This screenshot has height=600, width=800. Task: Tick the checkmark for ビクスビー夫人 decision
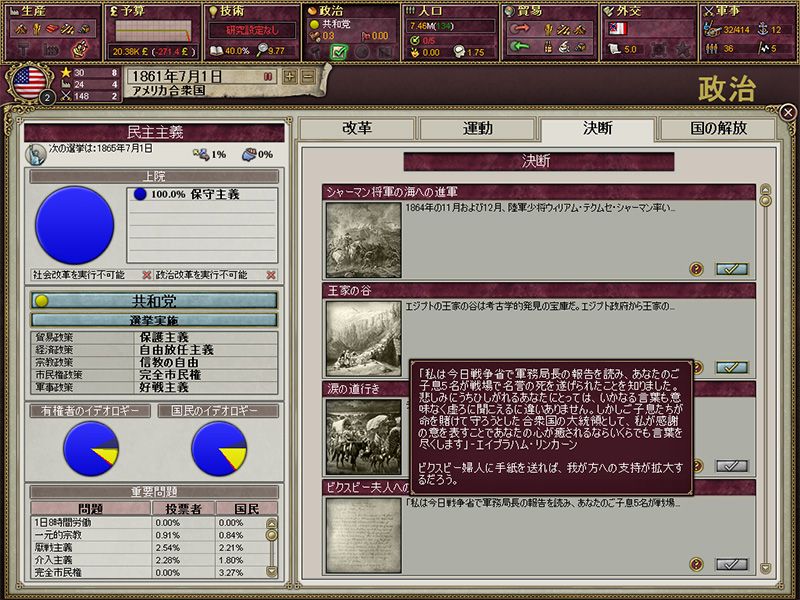[732, 564]
